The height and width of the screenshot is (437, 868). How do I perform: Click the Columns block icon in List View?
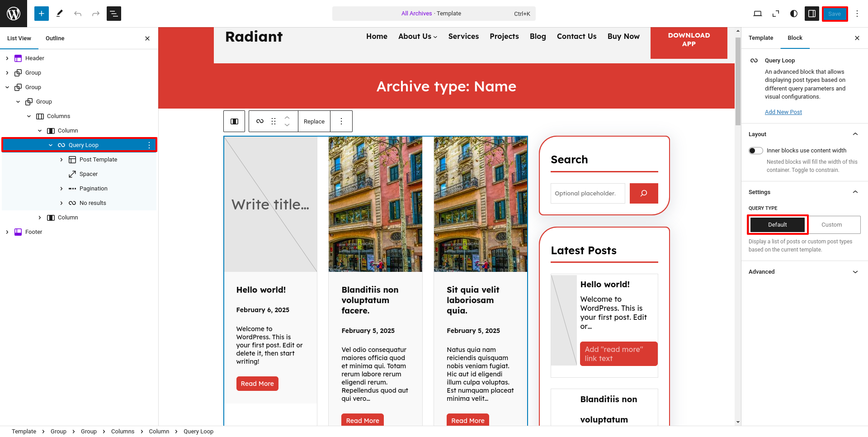point(40,116)
